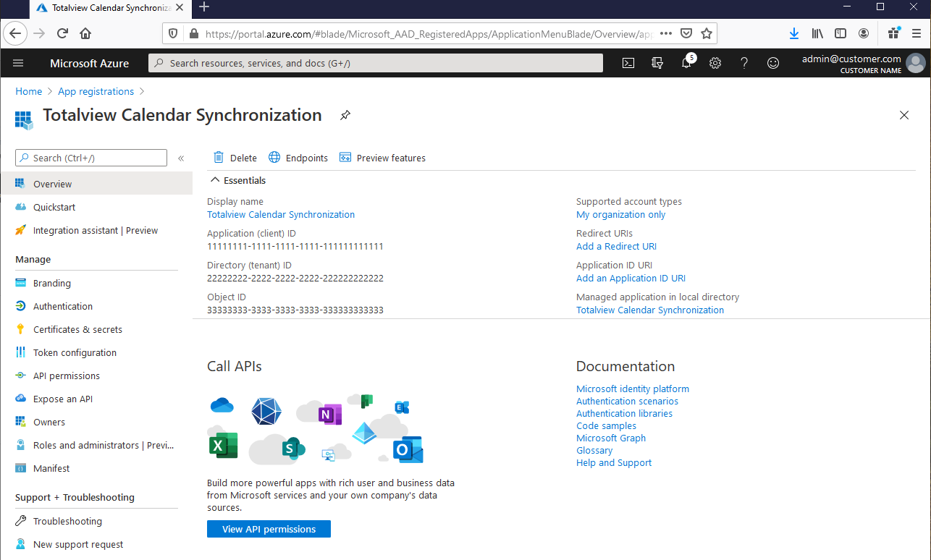Select the Application (client) ID value
This screenshot has width=931, height=560.
point(295,246)
